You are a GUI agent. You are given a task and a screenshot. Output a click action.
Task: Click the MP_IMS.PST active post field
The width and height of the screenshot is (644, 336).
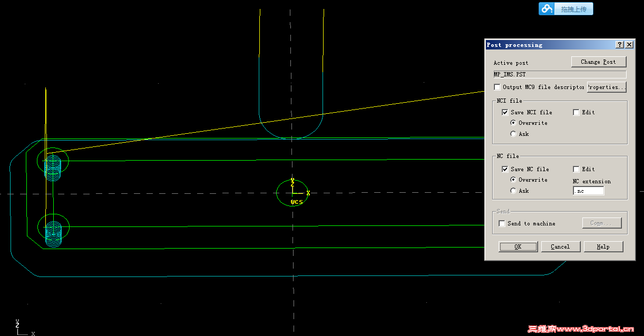coord(560,74)
